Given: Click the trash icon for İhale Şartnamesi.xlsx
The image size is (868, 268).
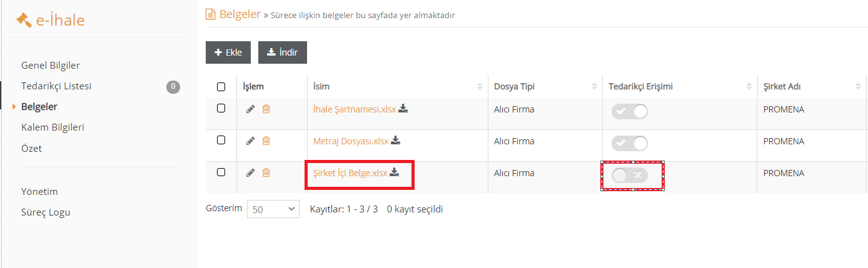Looking at the screenshot, I should [x=266, y=109].
